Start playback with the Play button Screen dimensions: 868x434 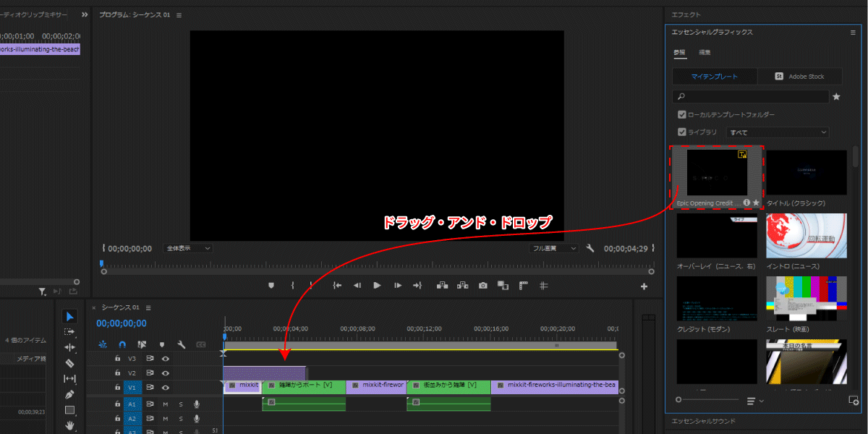click(377, 286)
